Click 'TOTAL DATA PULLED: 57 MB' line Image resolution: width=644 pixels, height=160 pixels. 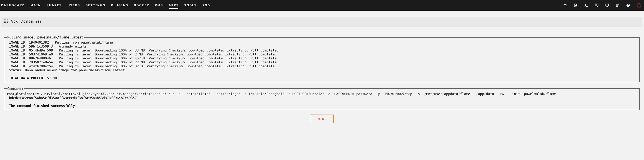33,78
